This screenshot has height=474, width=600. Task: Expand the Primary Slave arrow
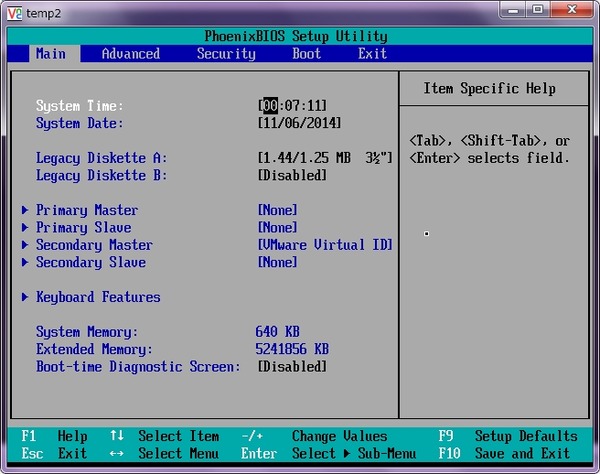coord(25,228)
